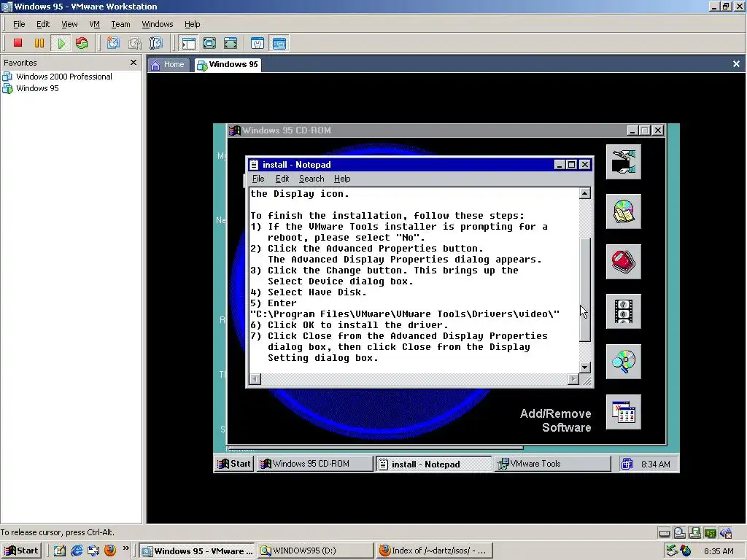The image size is (747, 560).
Task: Click the host Start button
Action: coord(21,551)
